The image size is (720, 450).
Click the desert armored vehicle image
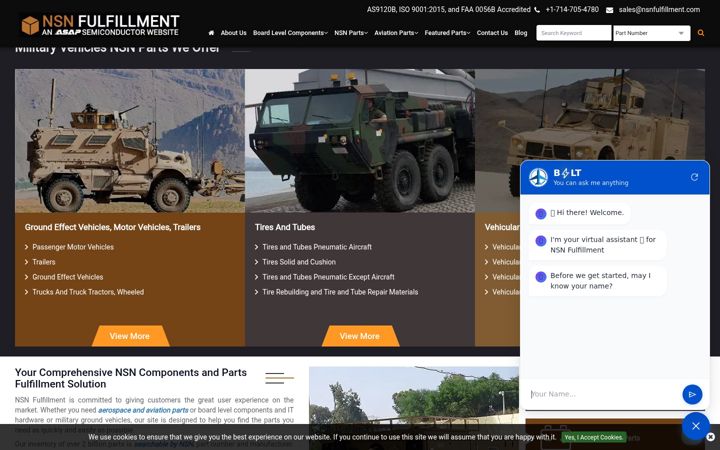590,115
